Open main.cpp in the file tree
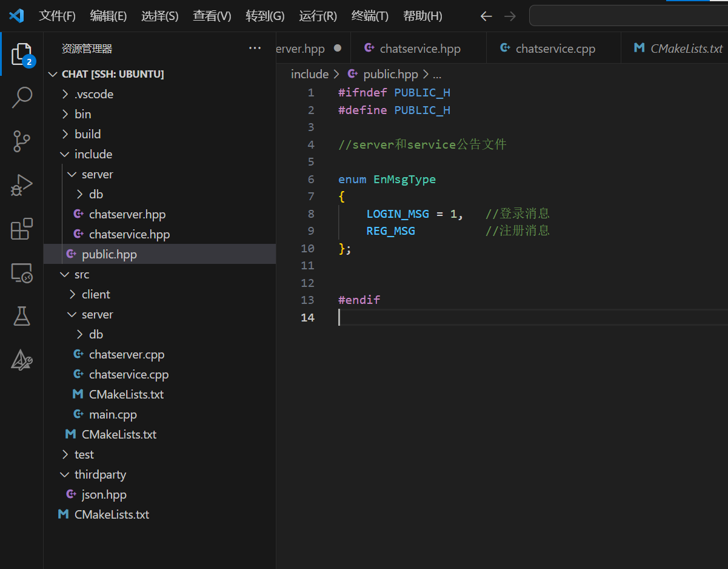The width and height of the screenshot is (728, 569). point(113,414)
